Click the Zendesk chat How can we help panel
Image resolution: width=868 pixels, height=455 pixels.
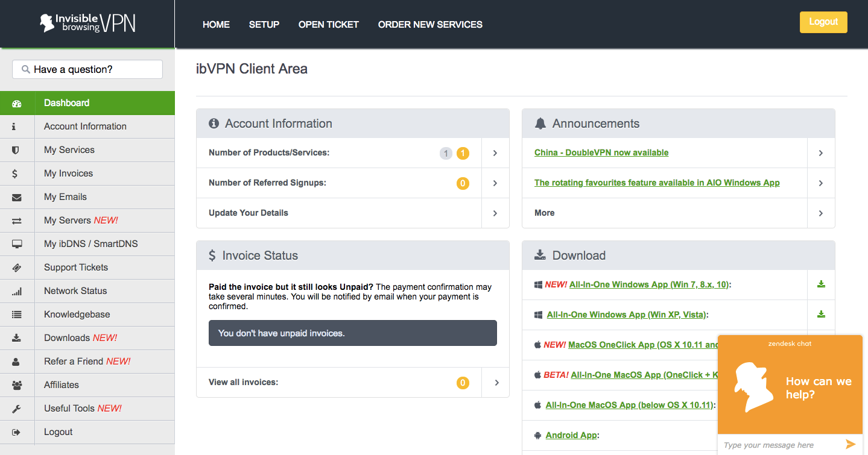[790, 384]
